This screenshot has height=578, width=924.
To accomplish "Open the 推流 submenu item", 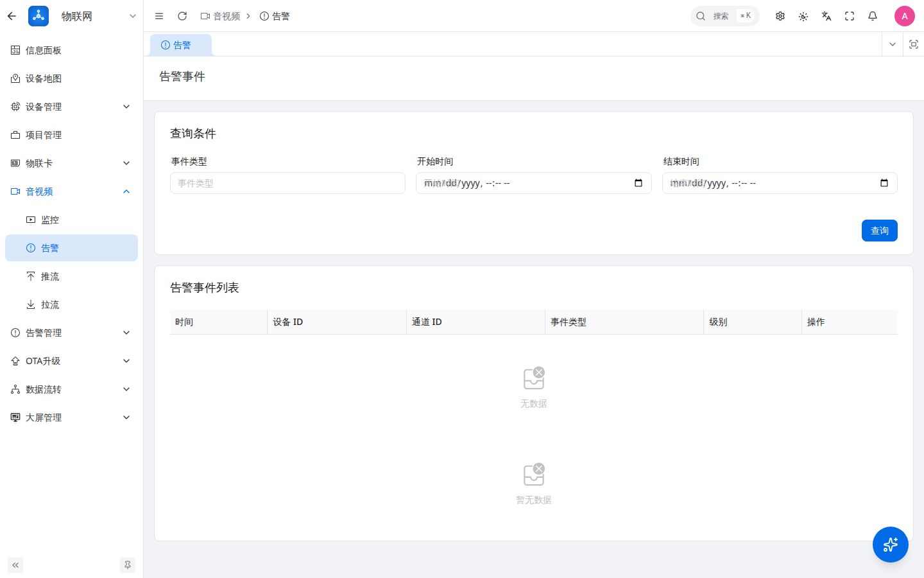I will [x=71, y=276].
